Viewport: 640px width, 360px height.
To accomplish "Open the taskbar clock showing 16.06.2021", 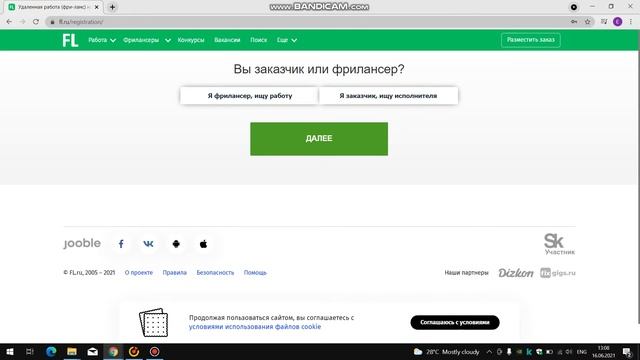I will 604,352.
